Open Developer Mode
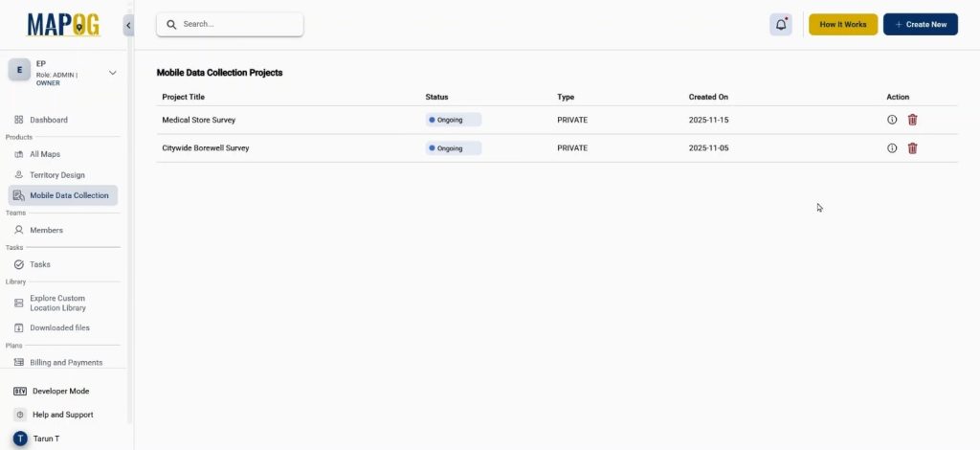This screenshot has width=980, height=450. click(60, 392)
